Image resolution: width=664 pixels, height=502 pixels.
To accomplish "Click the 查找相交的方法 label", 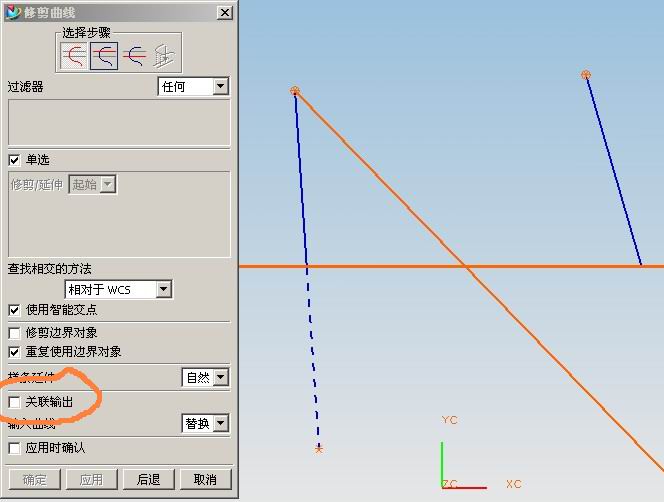I will (x=50, y=269).
